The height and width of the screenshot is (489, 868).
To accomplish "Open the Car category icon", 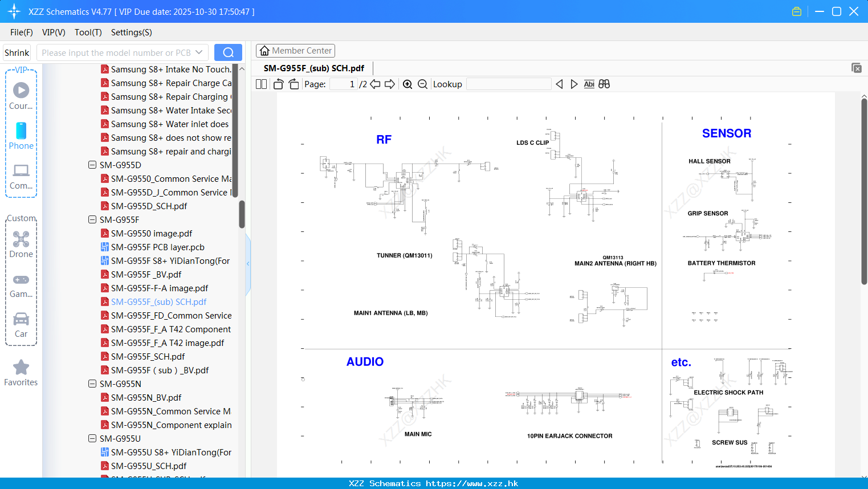I will (x=21, y=319).
